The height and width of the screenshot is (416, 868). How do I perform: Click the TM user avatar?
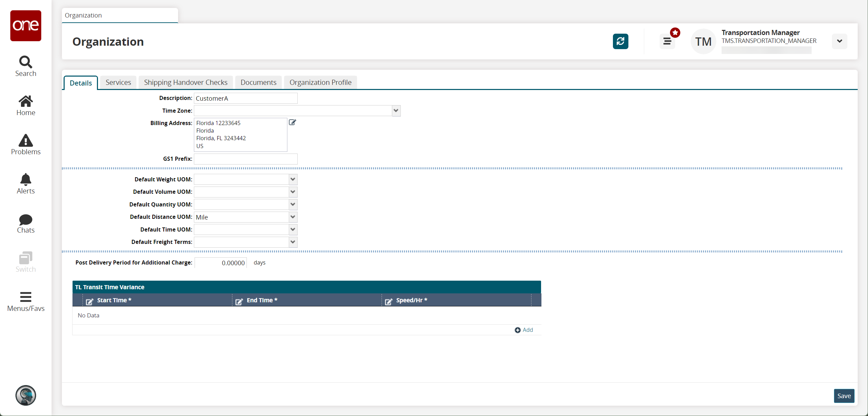[703, 41]
